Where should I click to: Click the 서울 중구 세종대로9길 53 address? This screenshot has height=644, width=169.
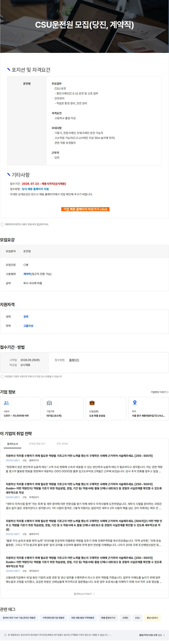coord(149,416)
